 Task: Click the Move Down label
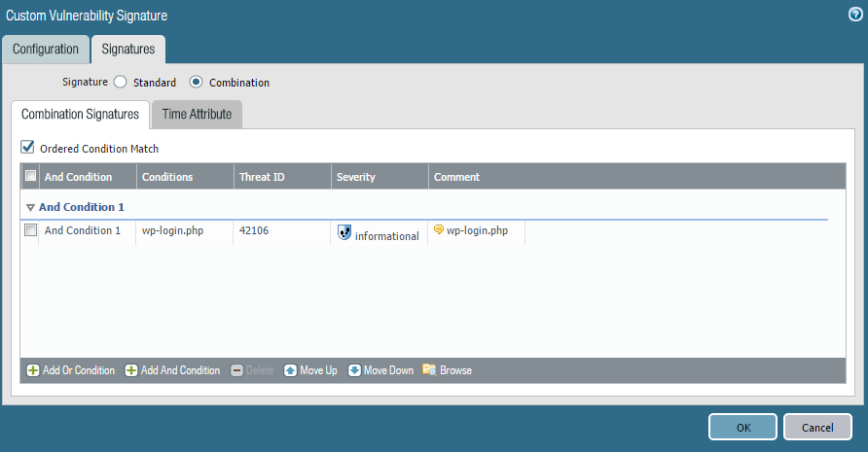coord(388,370)
